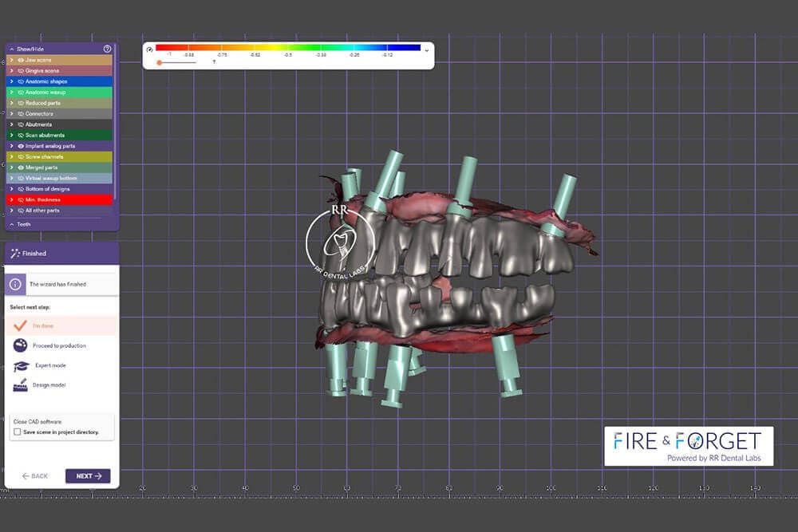Pick the Design model icon
798x532 pixels.
click(x=20, y=385)
